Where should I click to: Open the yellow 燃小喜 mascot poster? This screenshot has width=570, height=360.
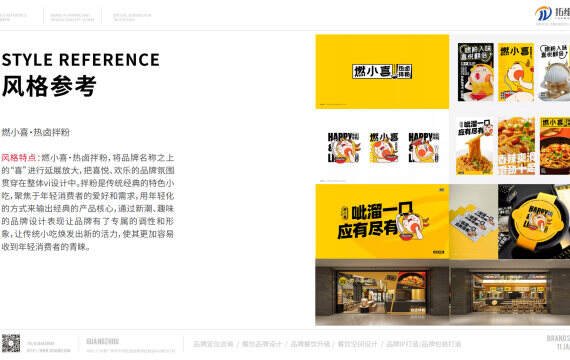(516, 72)
